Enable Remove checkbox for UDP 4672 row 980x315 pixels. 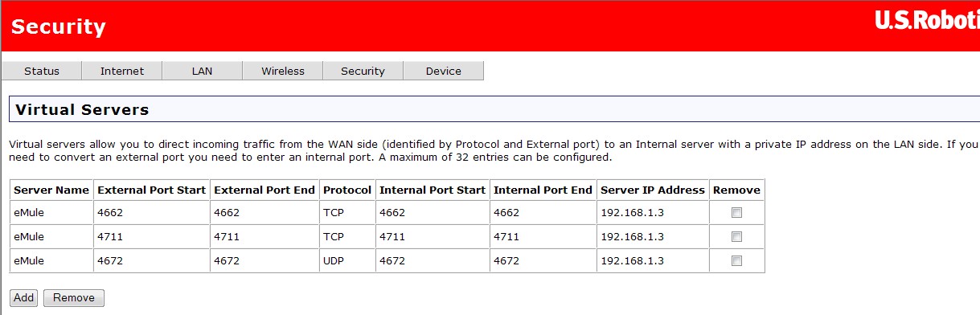pyautogui.click(x=736, y=261)
